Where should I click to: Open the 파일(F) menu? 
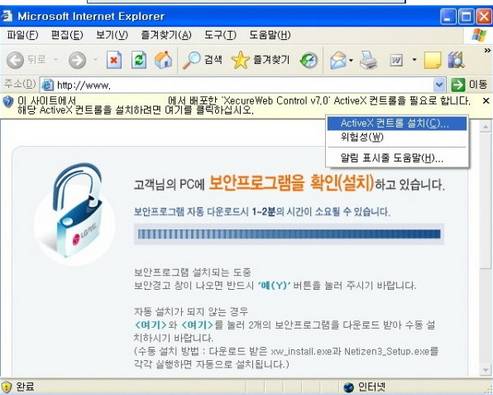tap(22, 35)
